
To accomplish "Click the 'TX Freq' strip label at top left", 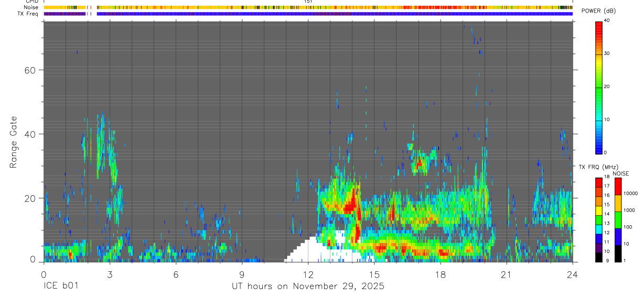I will coord(28,14).
